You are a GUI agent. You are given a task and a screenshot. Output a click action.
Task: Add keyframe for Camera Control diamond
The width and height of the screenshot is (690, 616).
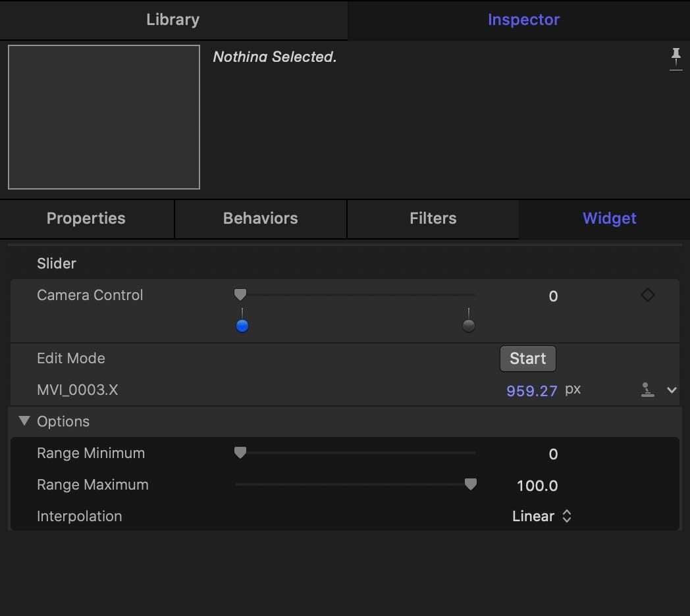(648, 295)
